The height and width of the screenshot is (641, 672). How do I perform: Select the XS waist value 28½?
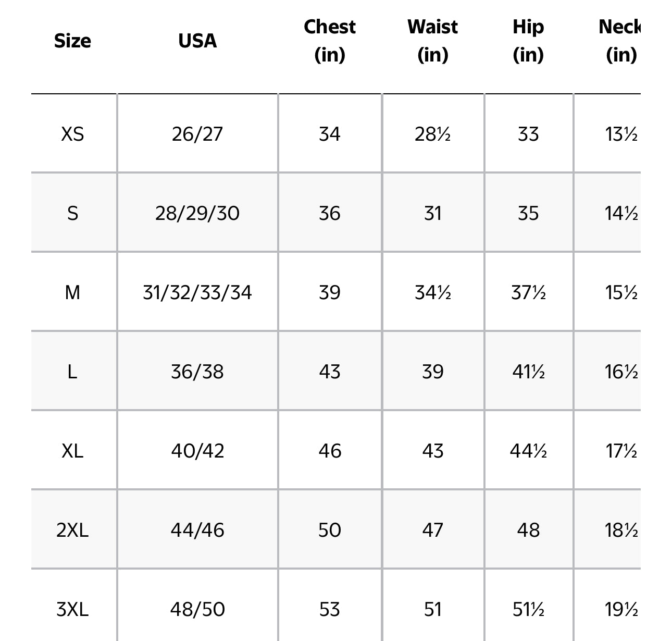point(433,134)
